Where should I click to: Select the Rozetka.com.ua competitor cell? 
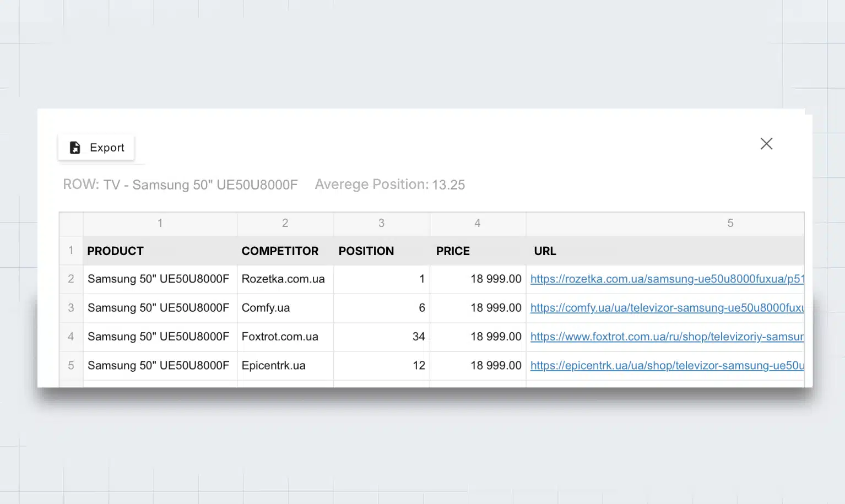pyautogui.click(x=284, y=279)
